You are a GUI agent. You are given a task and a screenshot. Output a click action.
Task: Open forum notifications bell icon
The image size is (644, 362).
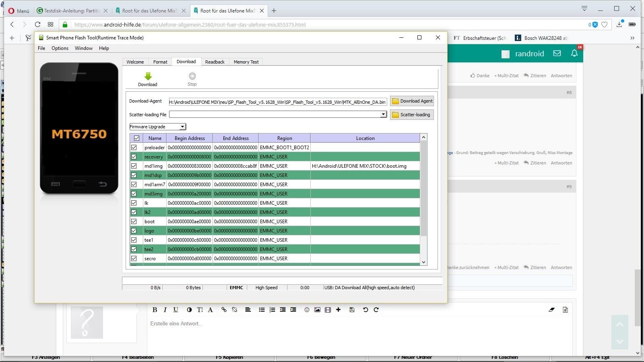[574, 53]
